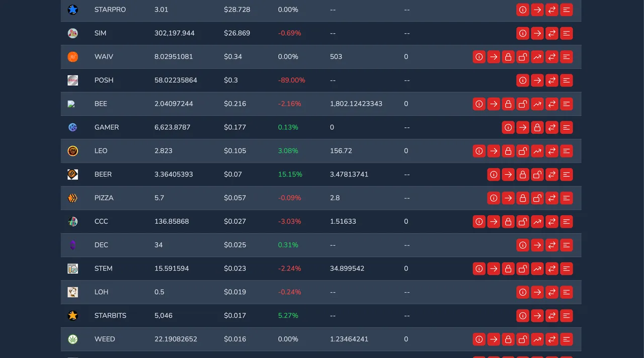
Task: Click the swap arrows icon for SIM
Action: 552,33
